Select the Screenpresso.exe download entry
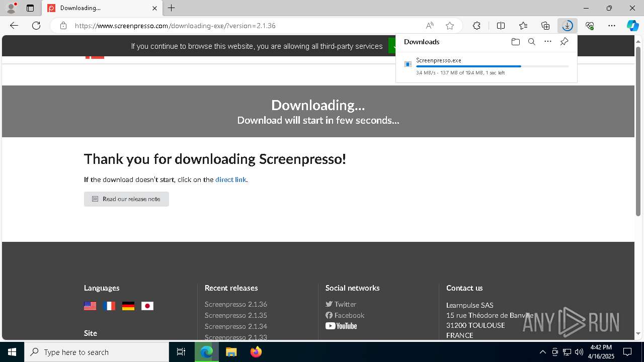644x362 pixels. [487, 66]
